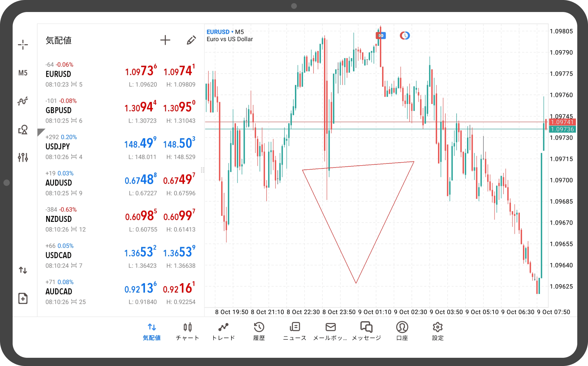Tap the trade arrows icon in sidebar

click(23, 270)
